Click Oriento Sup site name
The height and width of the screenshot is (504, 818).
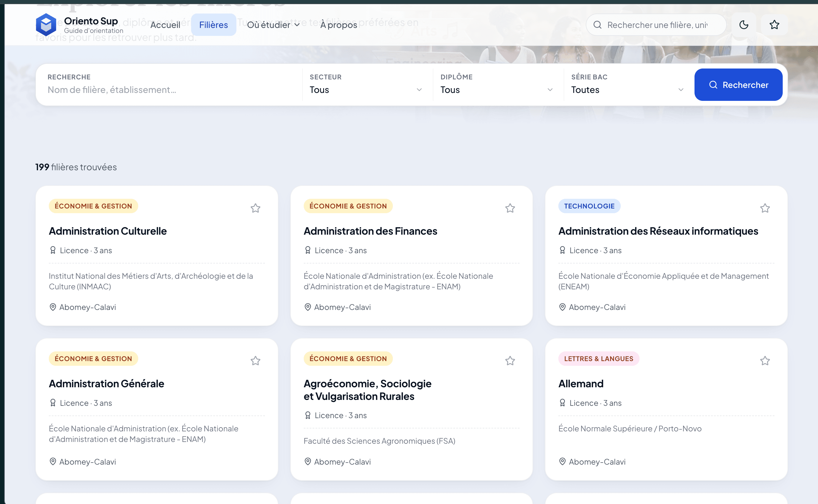(91, 21)
